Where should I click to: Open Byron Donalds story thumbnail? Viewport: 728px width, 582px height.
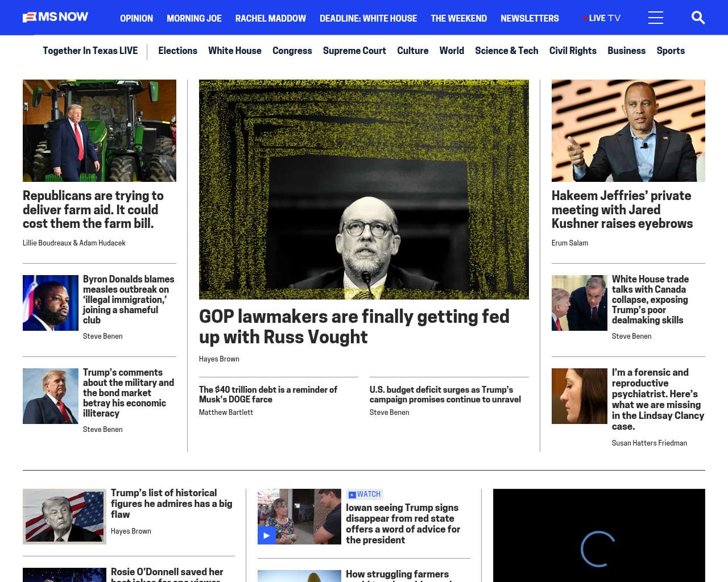click(x=51, y=303)
